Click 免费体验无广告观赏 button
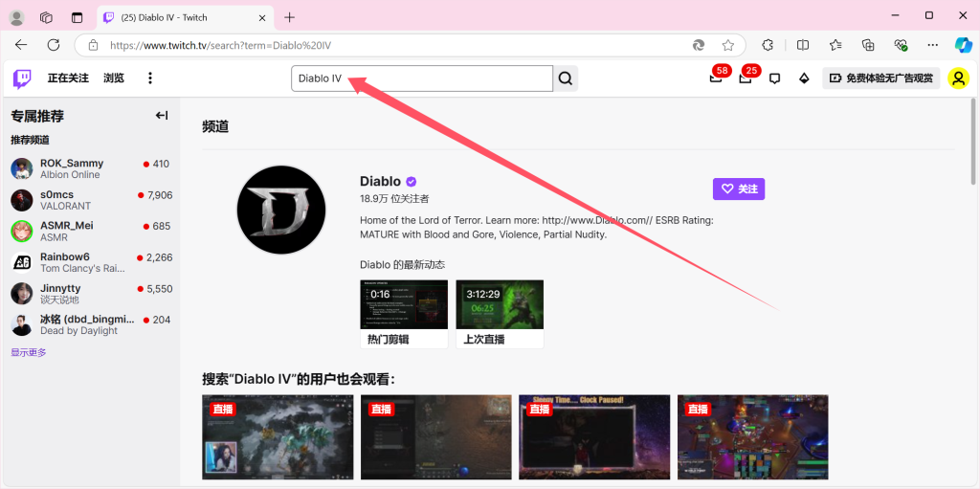The width and height of the screenshot is (980, 489). pos(881,78)
